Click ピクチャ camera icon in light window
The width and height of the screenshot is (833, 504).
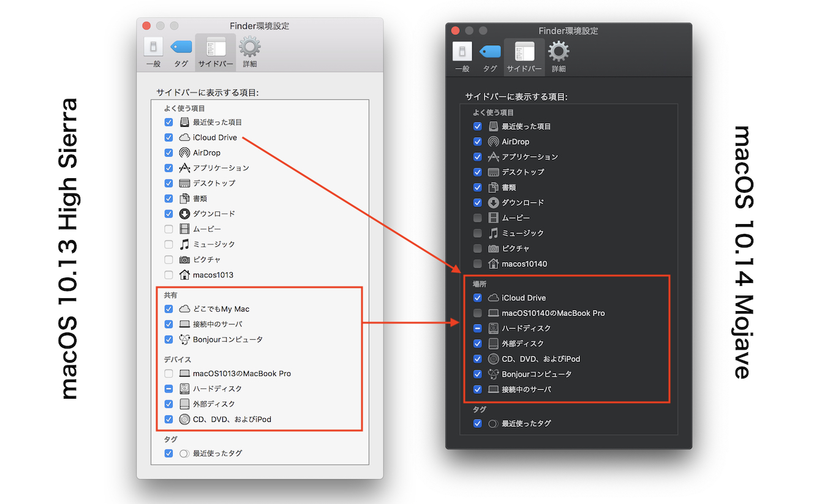click(184, 259)
